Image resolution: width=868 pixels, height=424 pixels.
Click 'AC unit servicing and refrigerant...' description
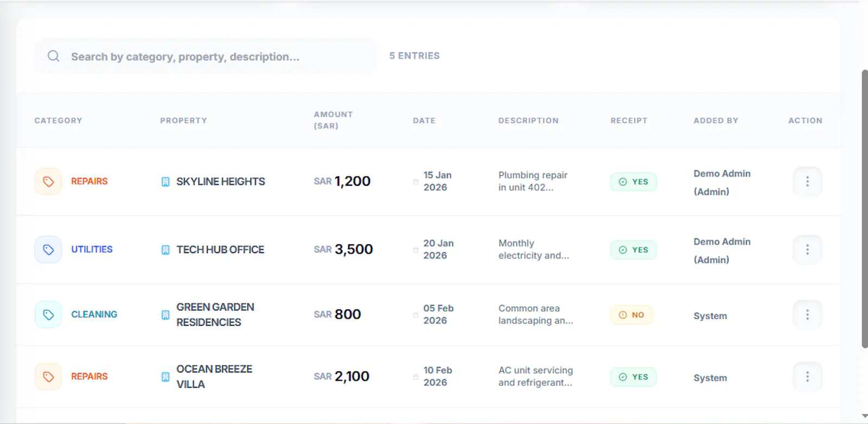point(535,377)
